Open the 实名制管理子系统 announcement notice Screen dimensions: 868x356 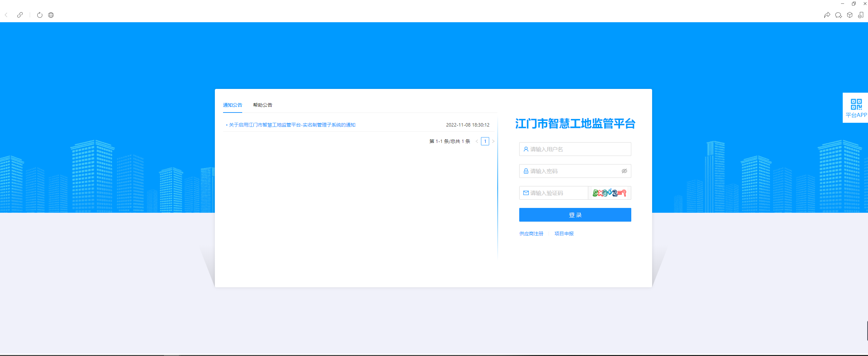(292, 125)
